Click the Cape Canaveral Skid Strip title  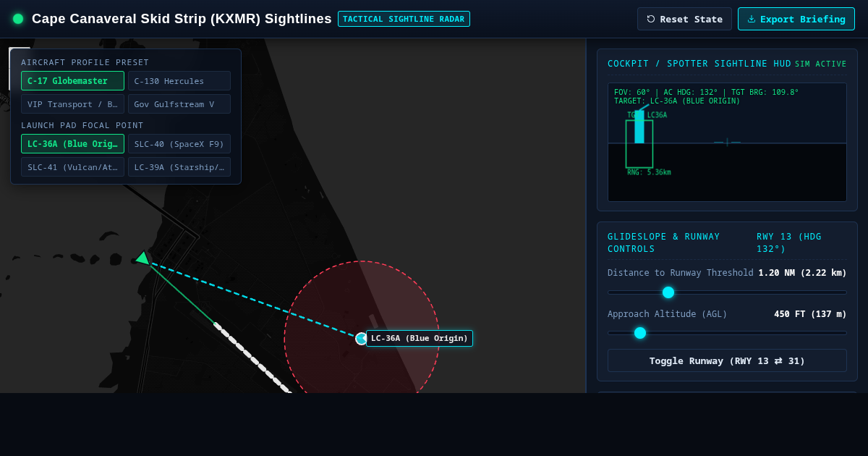[182, 19]
